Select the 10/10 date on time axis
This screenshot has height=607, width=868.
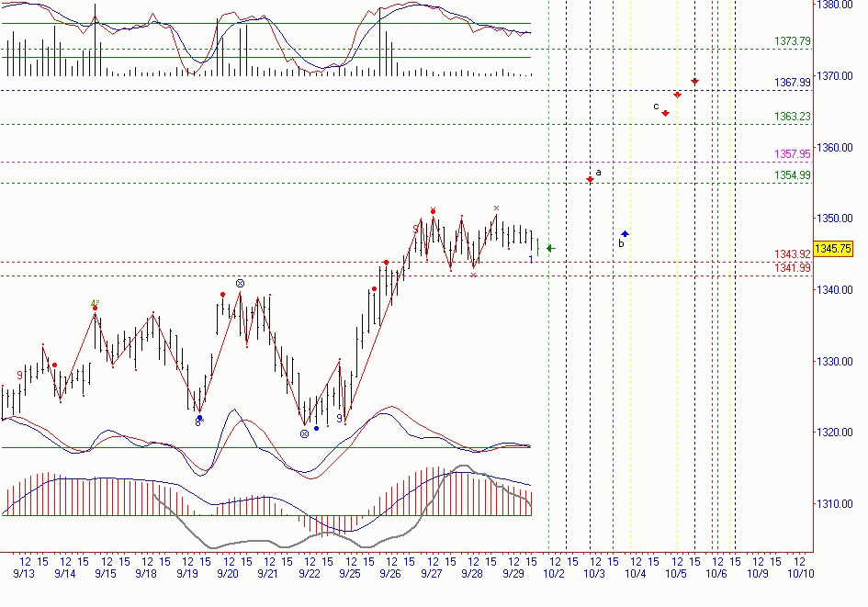801,573
